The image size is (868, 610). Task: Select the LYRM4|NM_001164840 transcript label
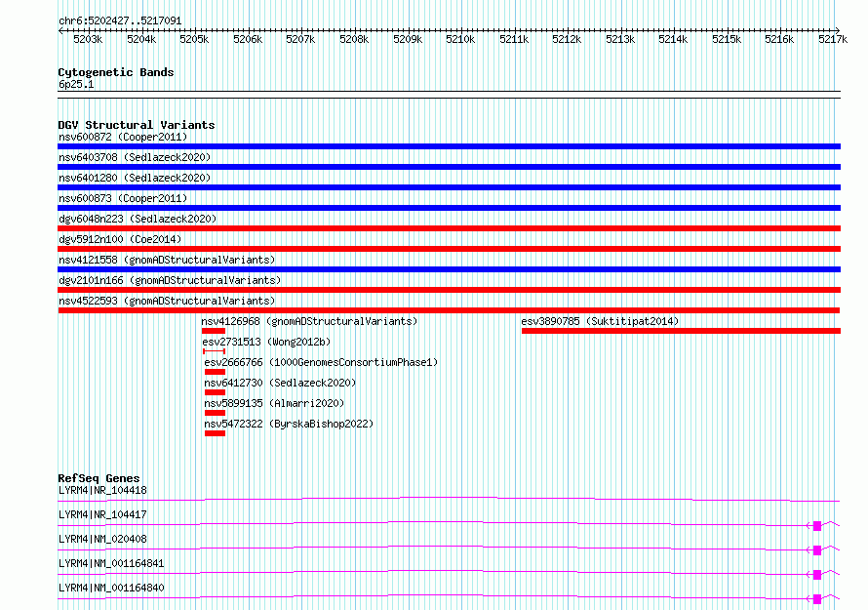[111, 588]
